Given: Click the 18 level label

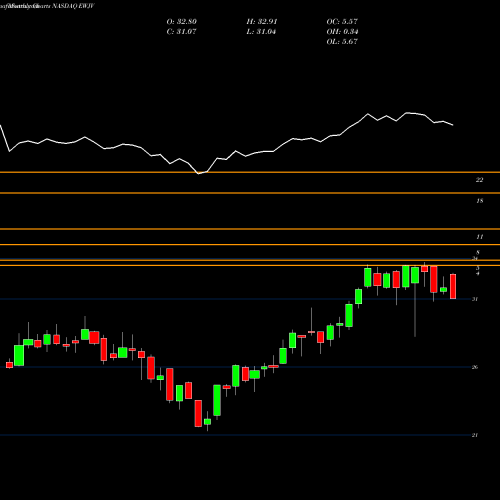Looking at the screenshot, I should click(x=480, y=201).
